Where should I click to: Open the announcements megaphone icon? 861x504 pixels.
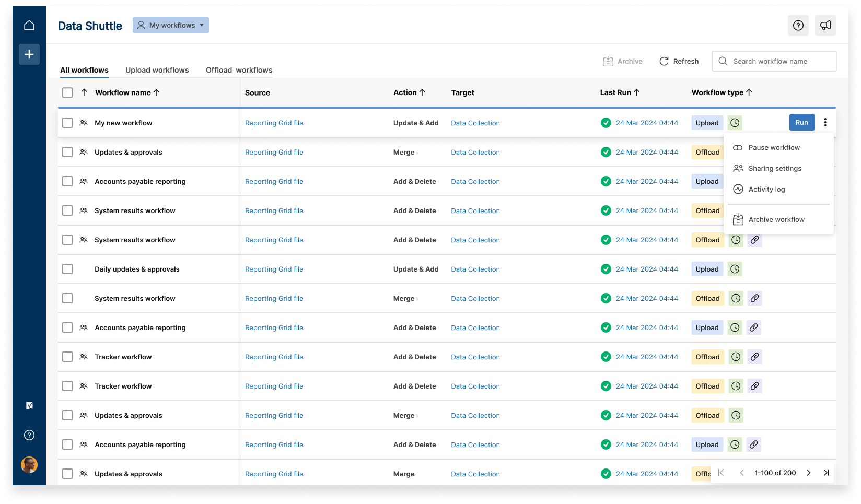point(825,25)
